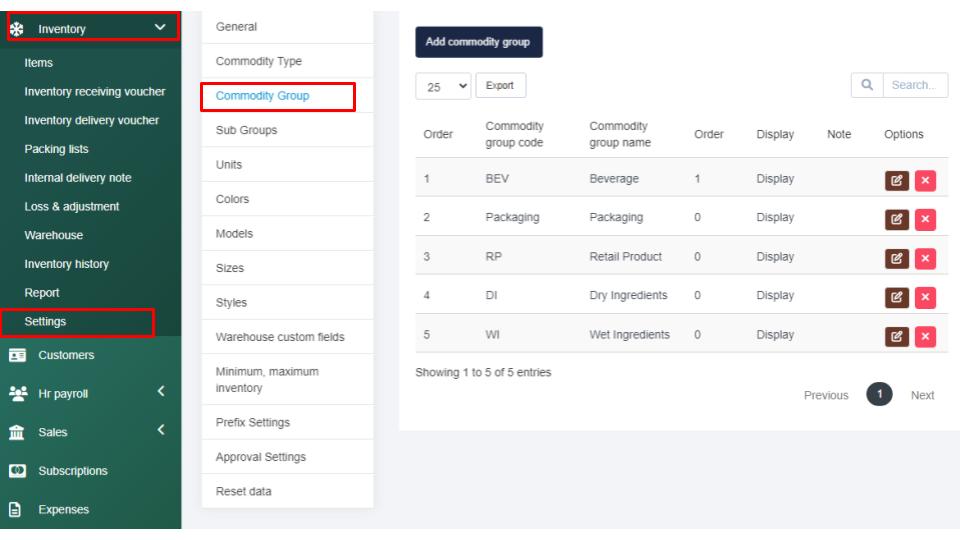Open the page size dropdown showing 25
Screen dimensions: 960x540
442,86
